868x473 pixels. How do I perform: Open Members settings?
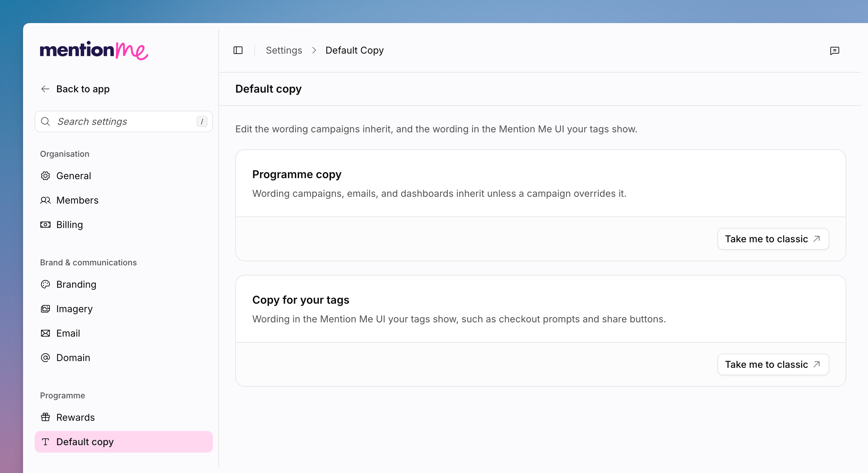click(x=124, y=200)
